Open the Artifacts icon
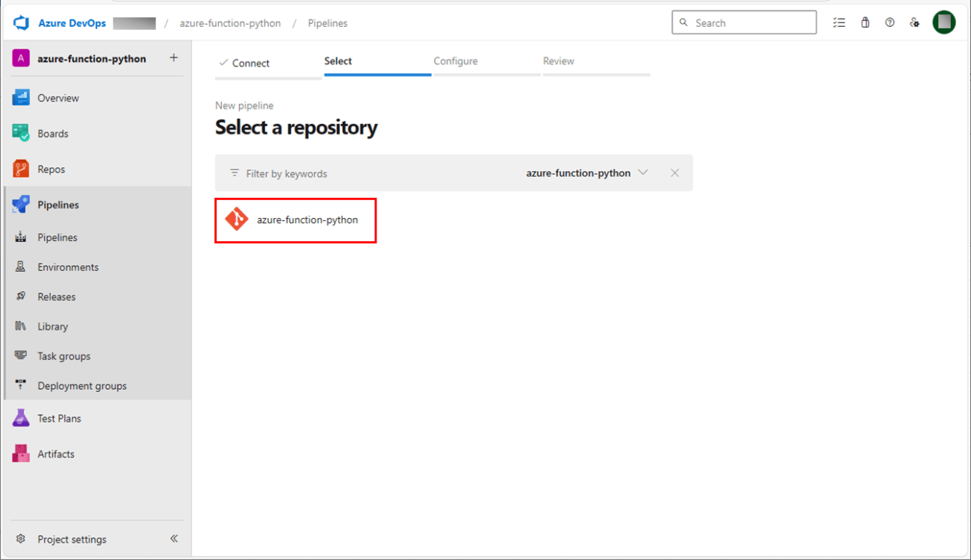Viewport: 971px width, 560px height. [x=21, y=454]
